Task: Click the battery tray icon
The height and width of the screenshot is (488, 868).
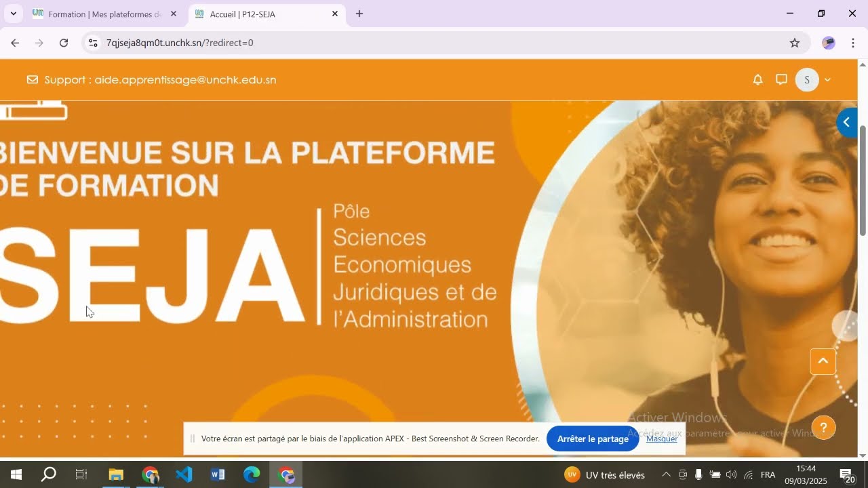Action: (715, 475)
